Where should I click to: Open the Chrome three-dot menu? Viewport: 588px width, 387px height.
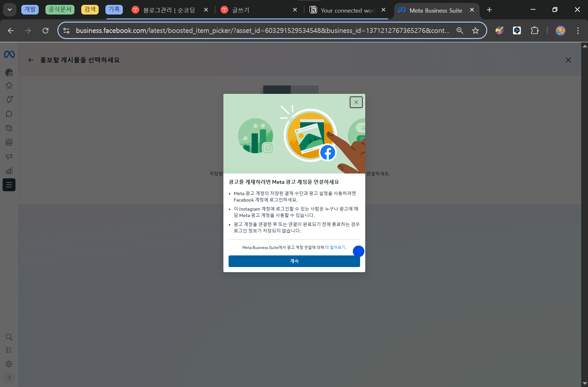pos(578,31)
